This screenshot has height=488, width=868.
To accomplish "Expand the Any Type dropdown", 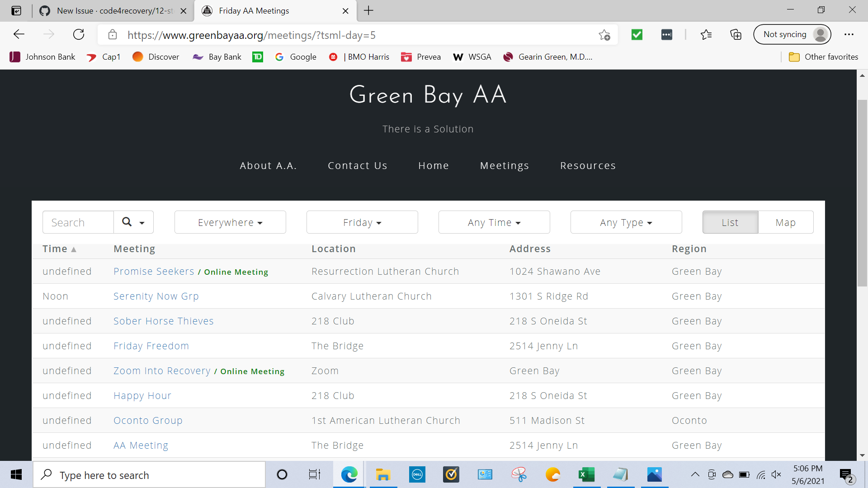I will tap(626, 222).
